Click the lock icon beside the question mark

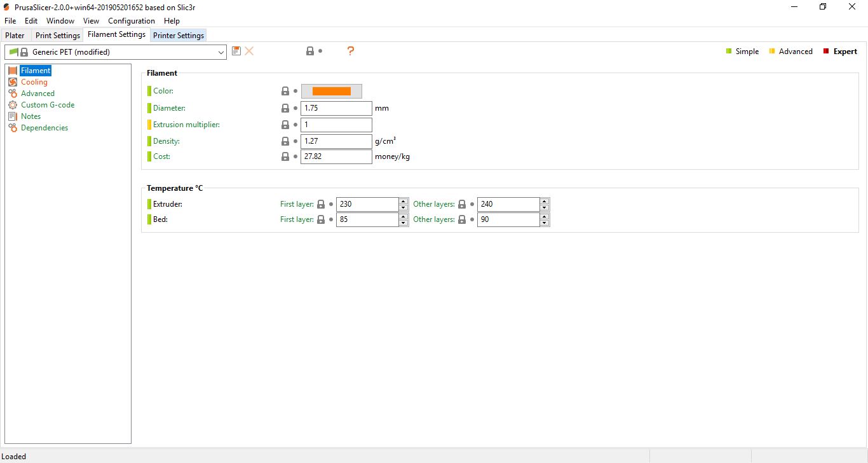point(310,51)
